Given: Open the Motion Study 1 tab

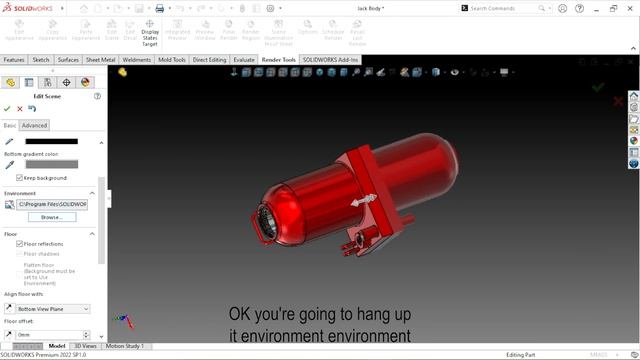Looking at the screenshot, I should [x=125, y=346].
